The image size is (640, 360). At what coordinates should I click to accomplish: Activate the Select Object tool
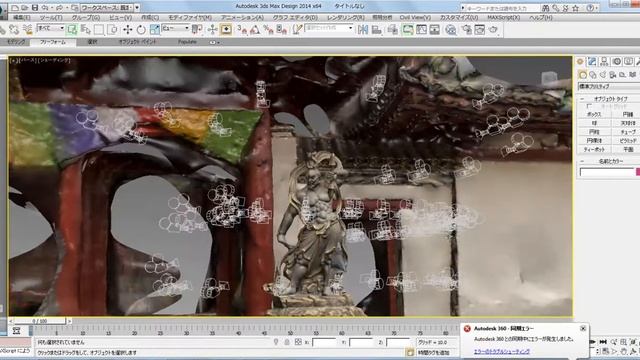pos(72,29)
